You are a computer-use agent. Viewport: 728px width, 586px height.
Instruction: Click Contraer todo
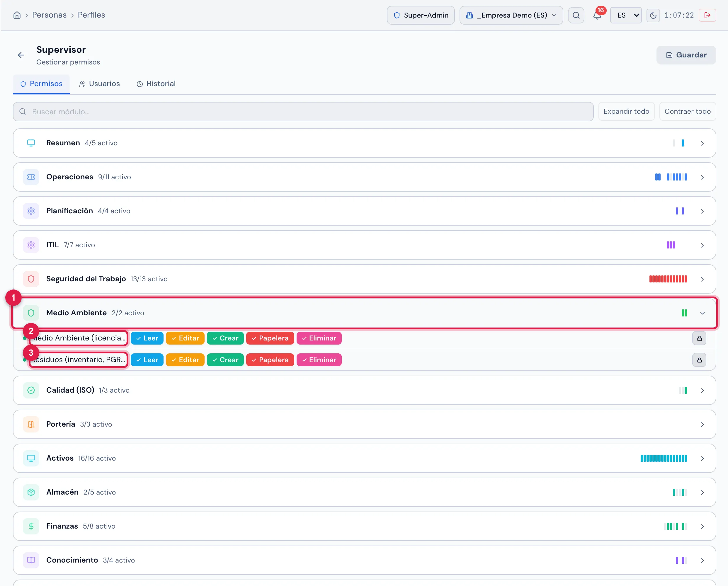(688, 111)
